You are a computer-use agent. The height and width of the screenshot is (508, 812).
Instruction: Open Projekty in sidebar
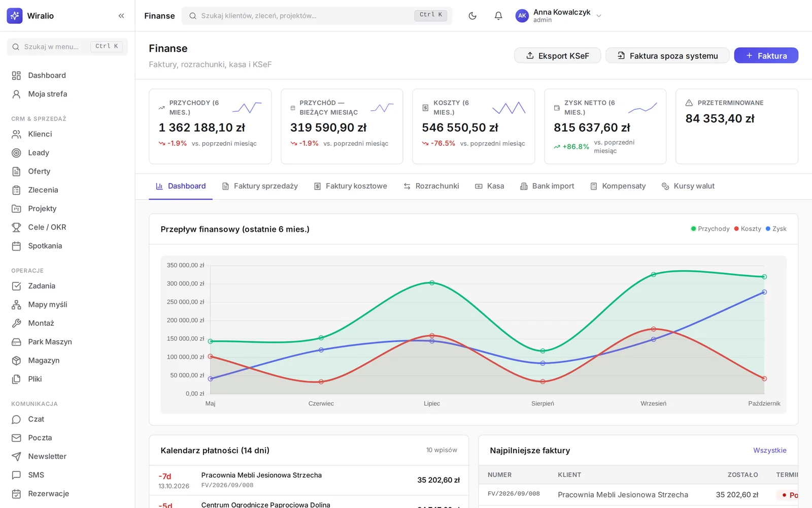point(67,209)
